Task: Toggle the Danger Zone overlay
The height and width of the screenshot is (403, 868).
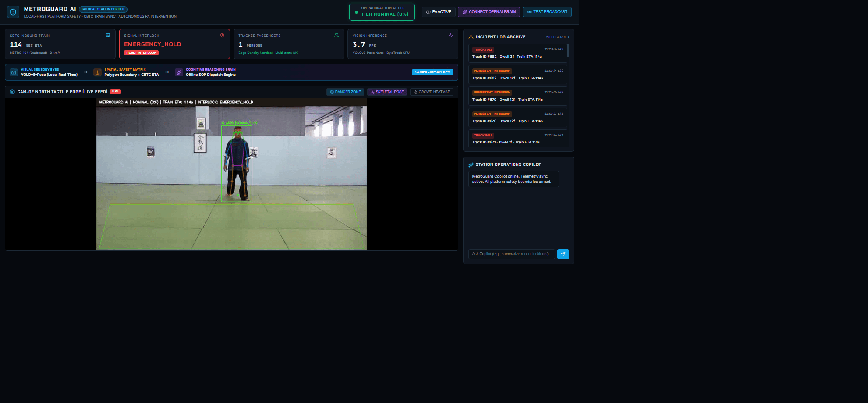Action: [x=345, y=92]
